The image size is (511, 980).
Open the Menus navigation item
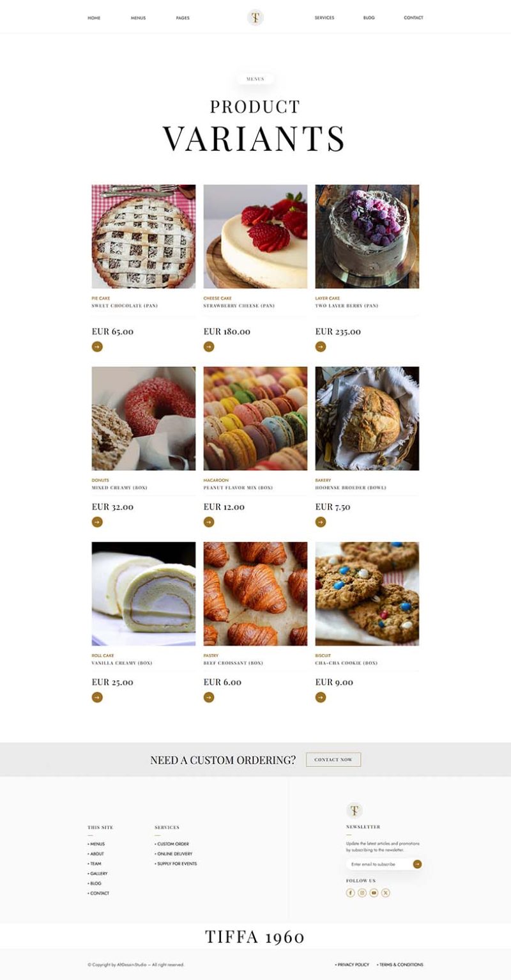[x=138, y=18]
